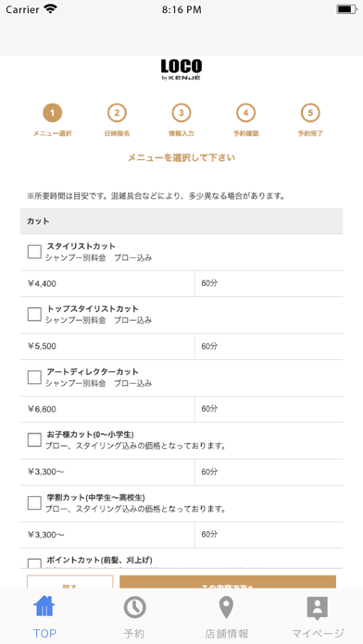Open the 予約 clock icon tab
This screenshot has height=644, width=363.
(x=135, y=607)
